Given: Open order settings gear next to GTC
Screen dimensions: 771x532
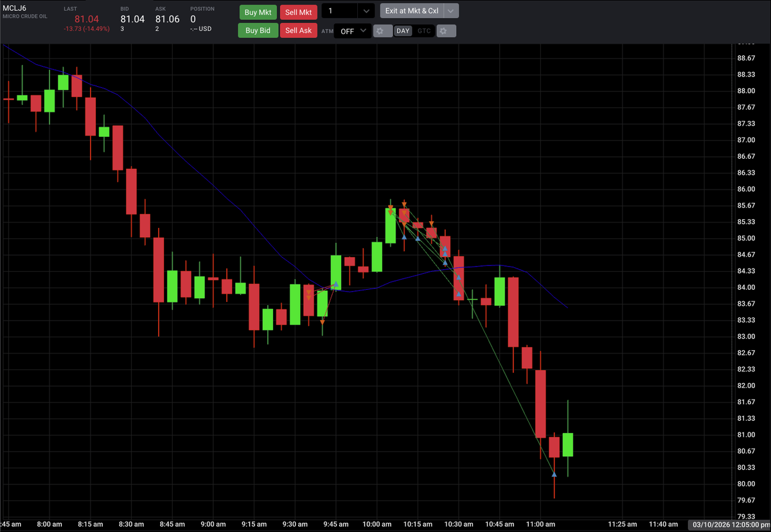Looking at the screenshot, I should tap(446, 31).
